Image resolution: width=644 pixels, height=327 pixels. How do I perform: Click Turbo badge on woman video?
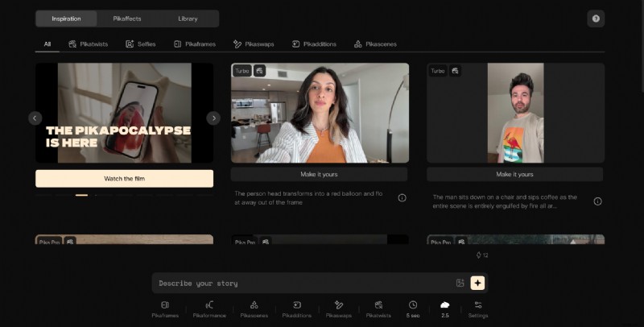pos(242,71)
